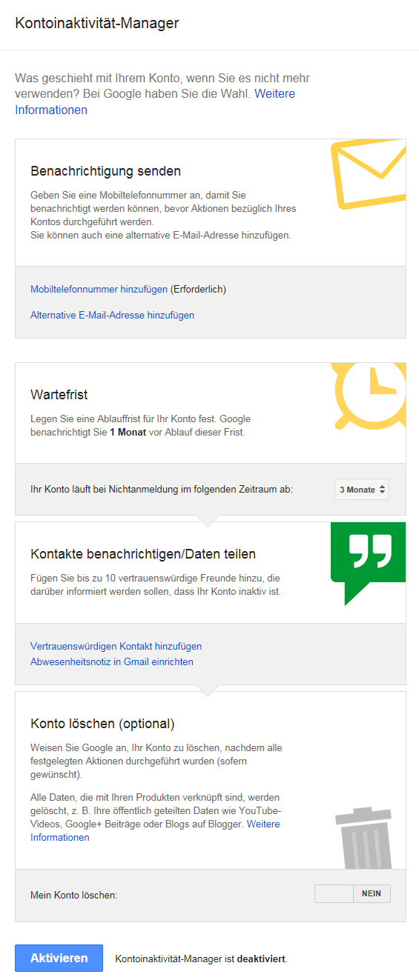The width and height of the screenshot is (419, 980).
Task: Click the Aktivieren button
Action: coord(59,958)
